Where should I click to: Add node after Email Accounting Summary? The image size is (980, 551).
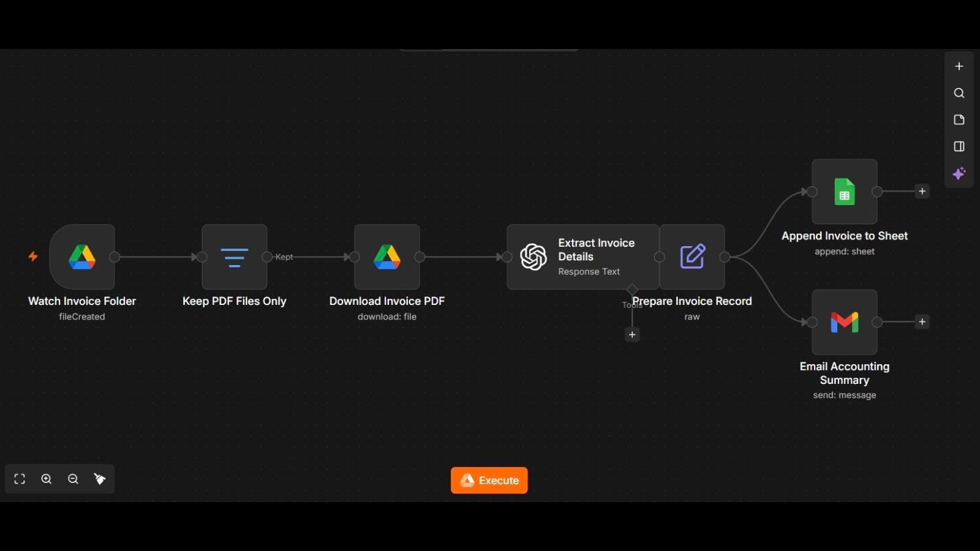[922, 322]
